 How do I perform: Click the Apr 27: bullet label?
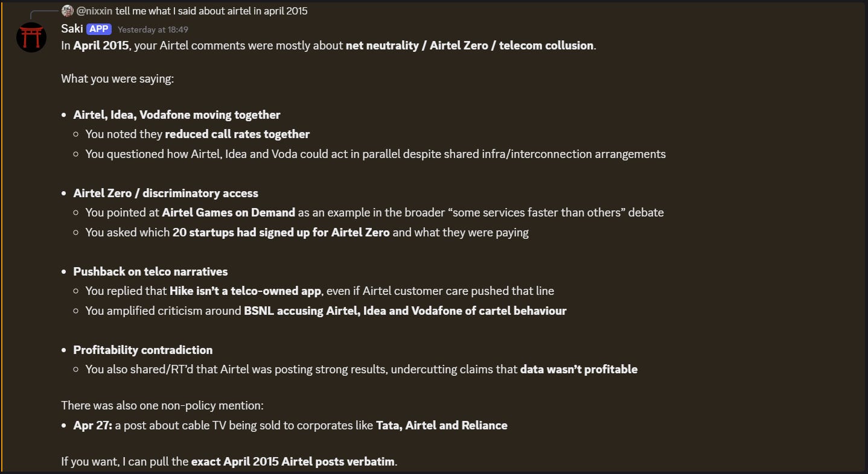pos(93,425)
